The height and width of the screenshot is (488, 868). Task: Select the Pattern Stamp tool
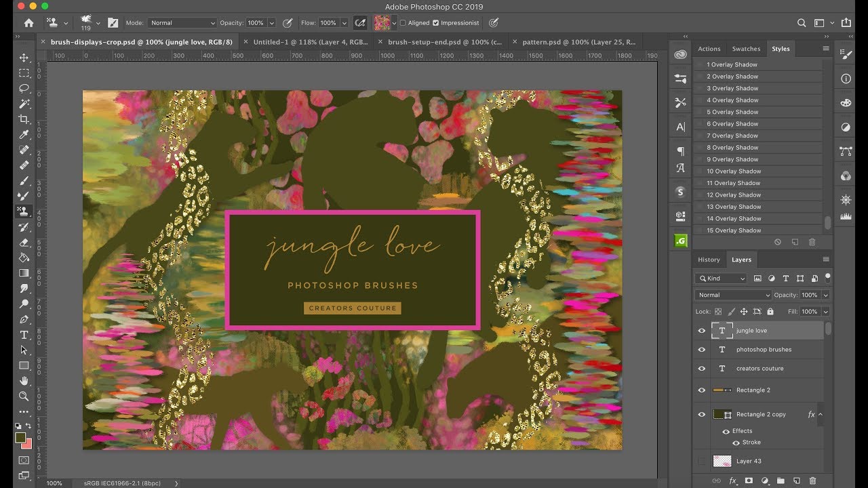tap(24, 211)
